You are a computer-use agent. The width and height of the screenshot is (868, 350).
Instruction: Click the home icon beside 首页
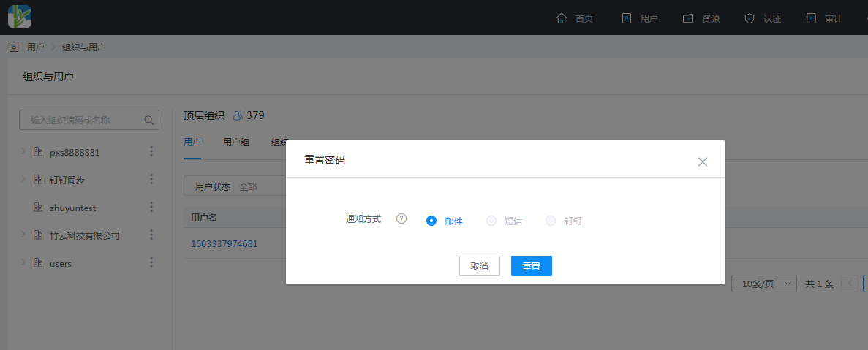pyautogui.click(x=562, y=18)
